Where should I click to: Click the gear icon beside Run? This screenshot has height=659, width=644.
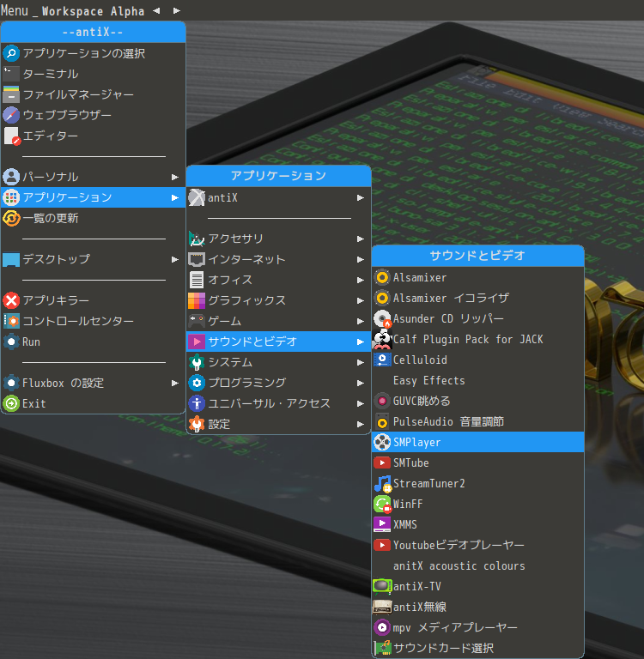11,342
